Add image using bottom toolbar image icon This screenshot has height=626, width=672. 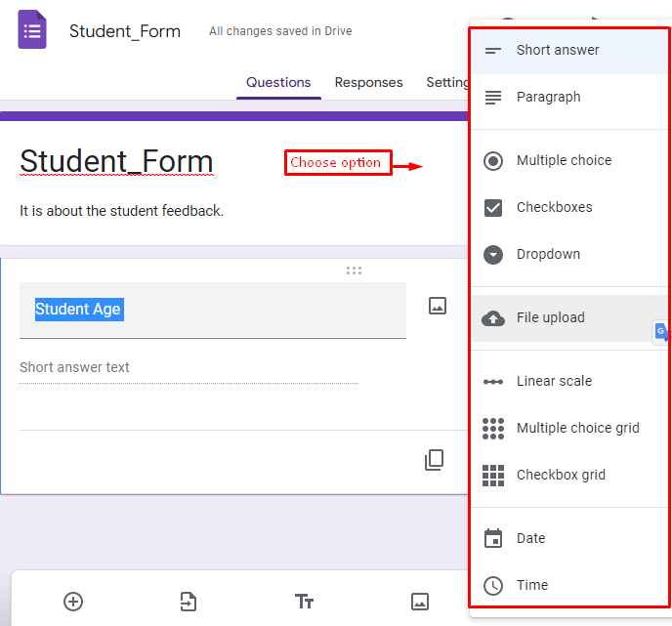tap(420, 602)
